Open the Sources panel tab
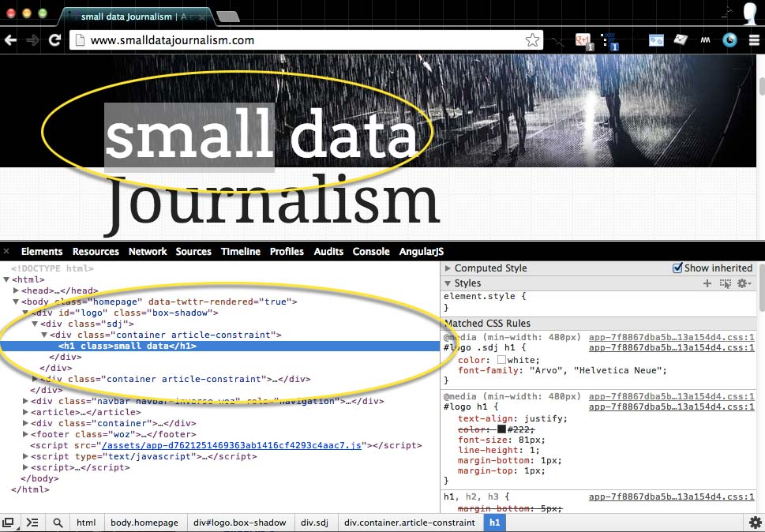The width and height of the screenshot is (765, 532). (x=193, y=252)
